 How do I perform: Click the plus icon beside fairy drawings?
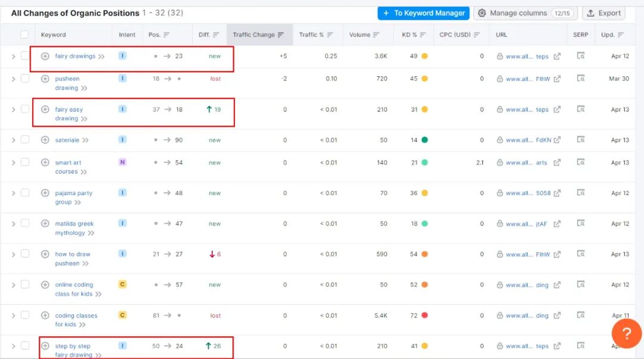pos(45,56)
